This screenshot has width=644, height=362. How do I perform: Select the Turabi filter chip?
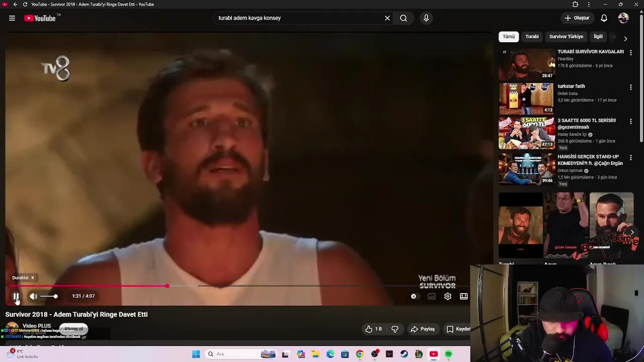click(x=532, y=37)
